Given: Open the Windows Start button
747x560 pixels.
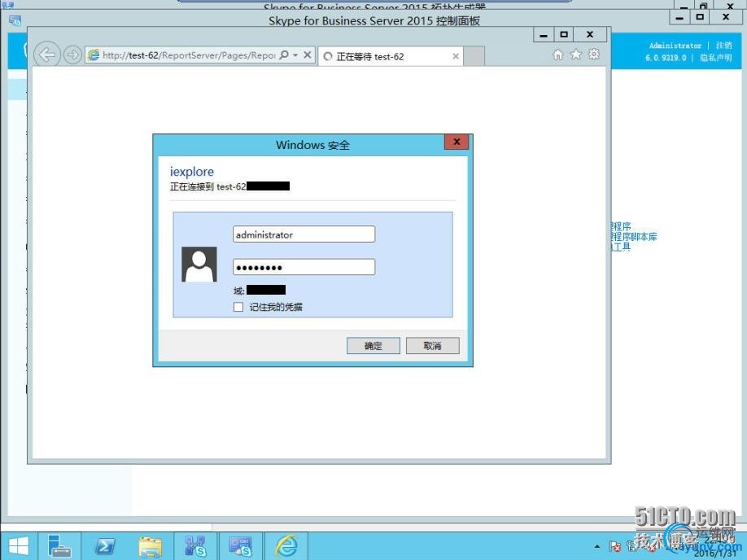Looking at the screenshot, I should tap(19, 545).
